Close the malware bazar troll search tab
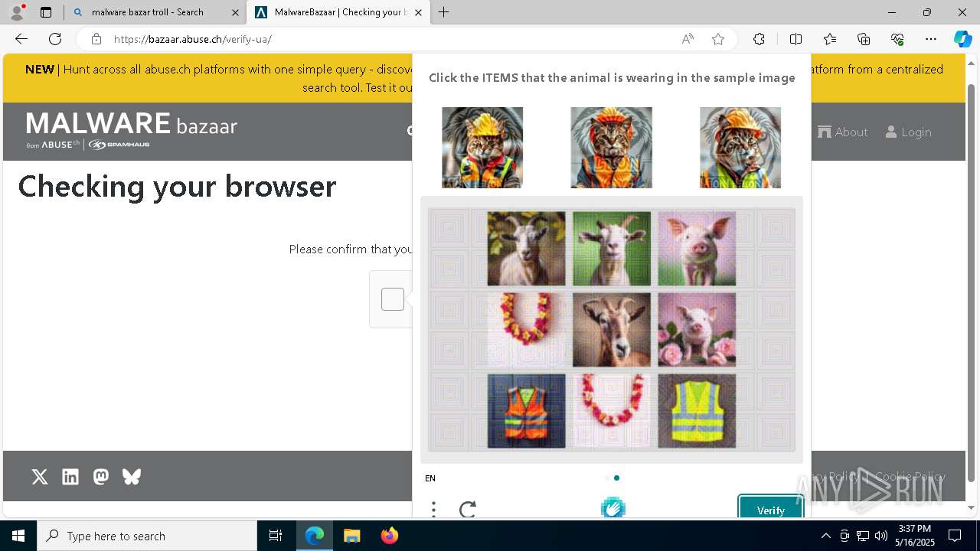 coord(235,12)
